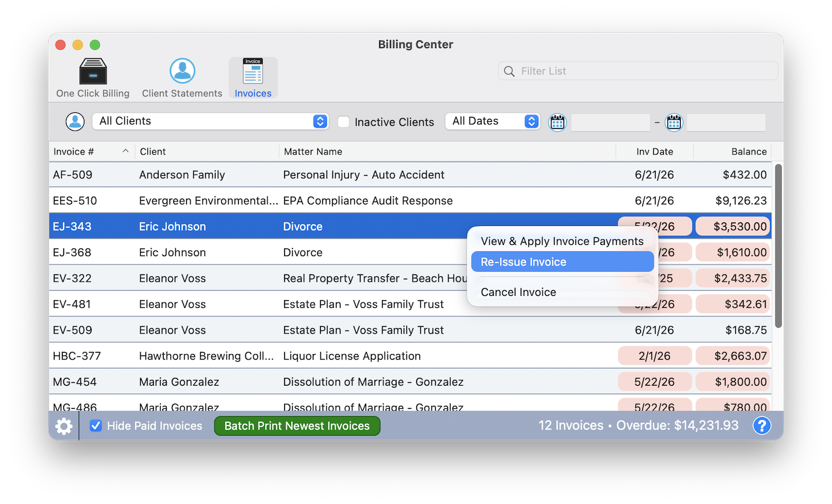The width and height of the screenshot is (832, 504).
Task: Click the $3,530.00 balance on EJ-343
Action: click(x=733, y=226)
